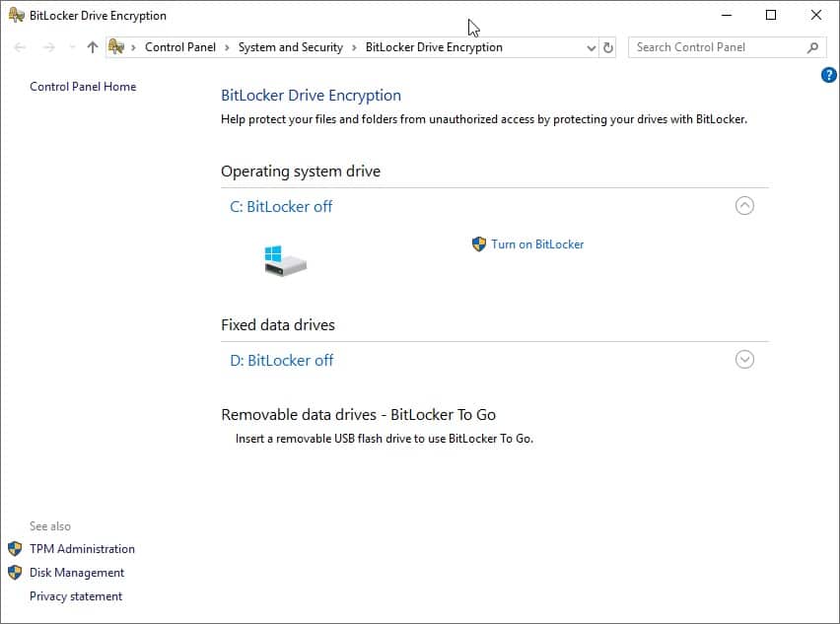Click BitLocker Drive Encryption breadcrumb
Screen dimensions: 840x624
pyautogui.click(x=434, y=47)
